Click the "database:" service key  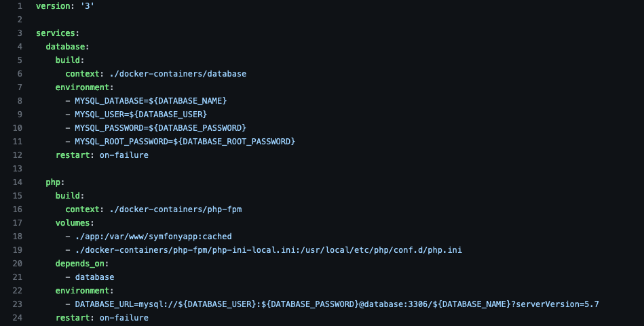67,46
